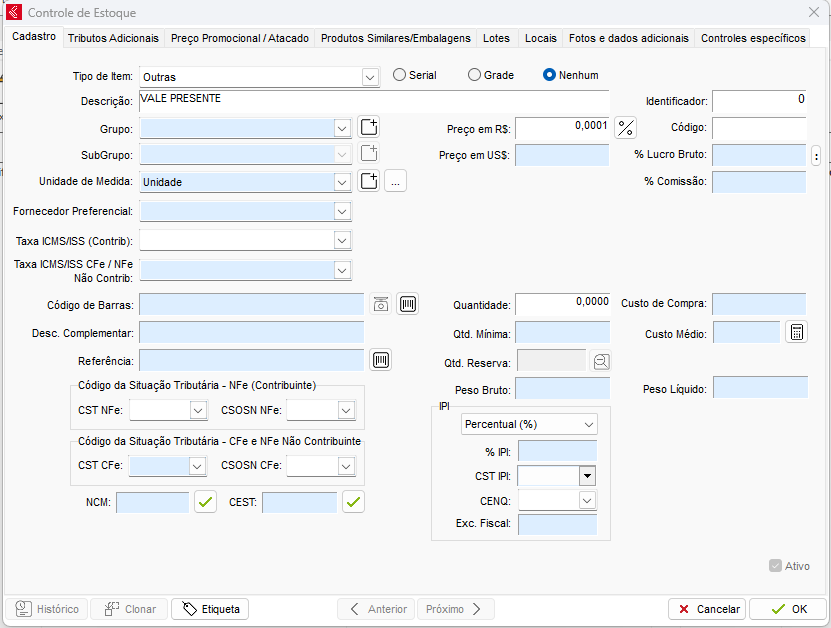831x628 pixels.
Task: Validate CEST with the green checkmark
Action: (353, 502)
